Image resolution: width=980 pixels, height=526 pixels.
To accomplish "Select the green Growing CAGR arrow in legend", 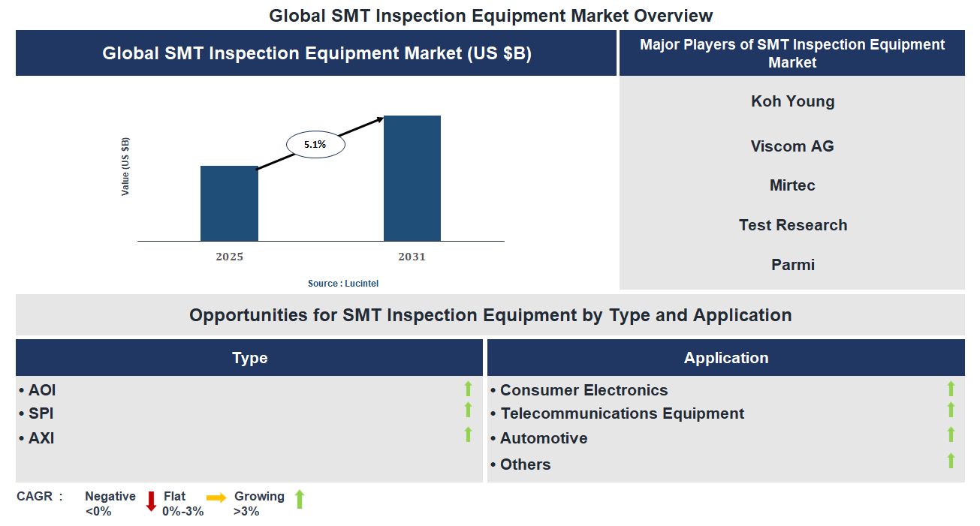I will click(x=299, y=499).
